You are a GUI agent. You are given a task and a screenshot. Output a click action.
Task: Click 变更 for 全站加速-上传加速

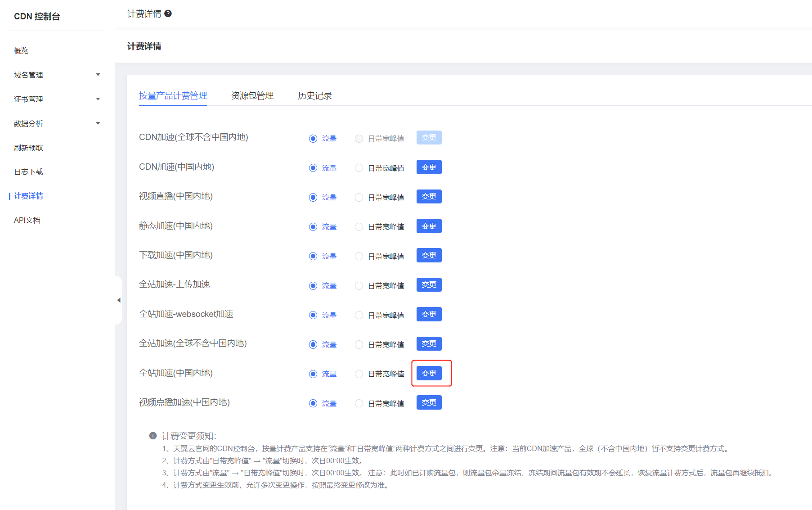(429, 284)
